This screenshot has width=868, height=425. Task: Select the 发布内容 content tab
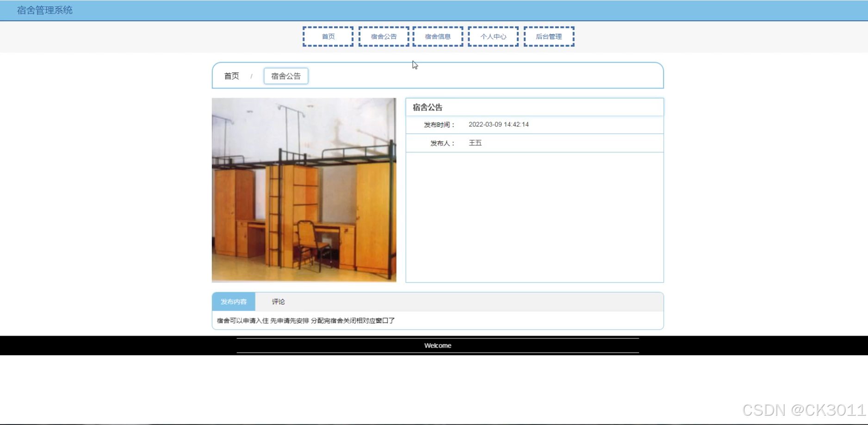(234, 301)
